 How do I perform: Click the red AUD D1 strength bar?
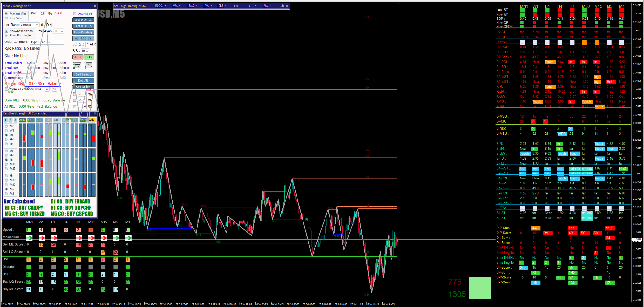pyautogui.click(x=24, y=138)
